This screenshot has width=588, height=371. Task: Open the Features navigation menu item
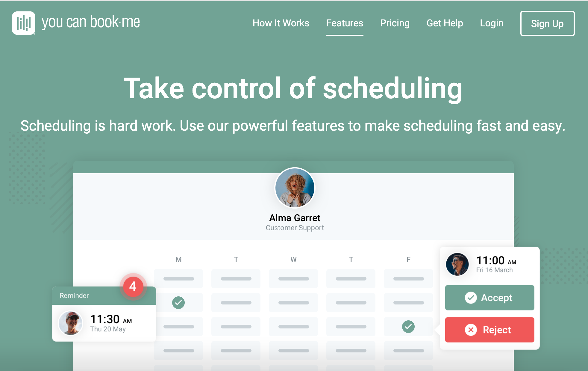(345, 23)
